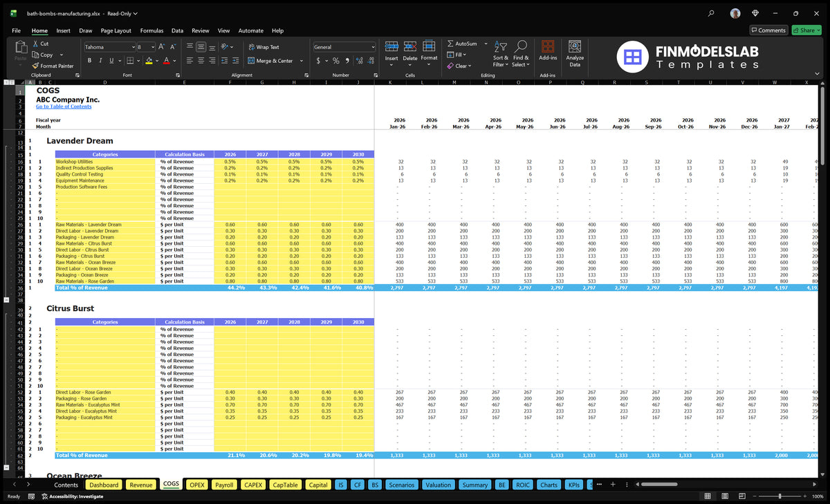The width and height of the screenshot is (830, 504).
Task: Open Find & Select menu
Action: tap(521, 54)
